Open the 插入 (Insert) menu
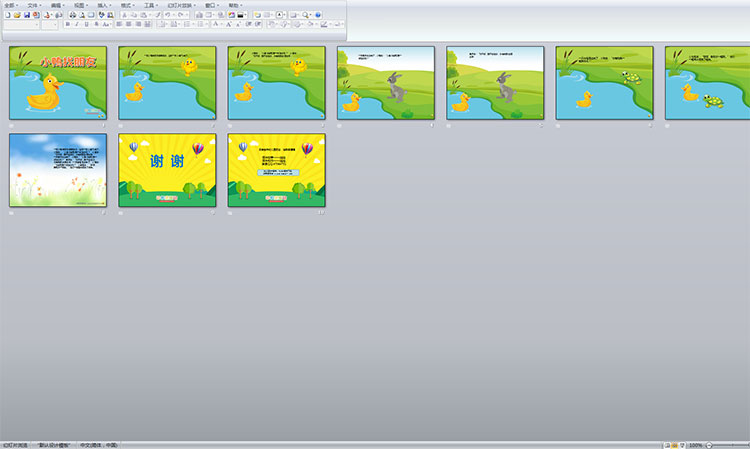Screen dimensions: 750x449 tap(103, 5)
